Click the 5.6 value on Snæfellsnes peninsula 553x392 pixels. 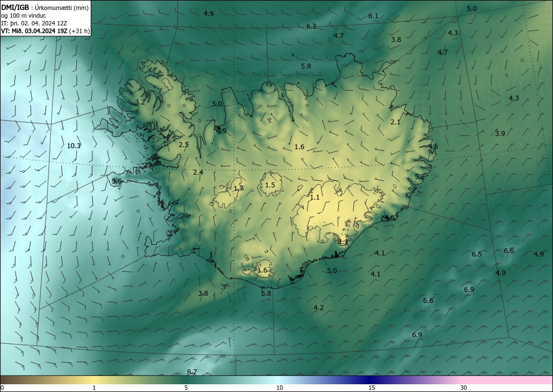point(117,181)
